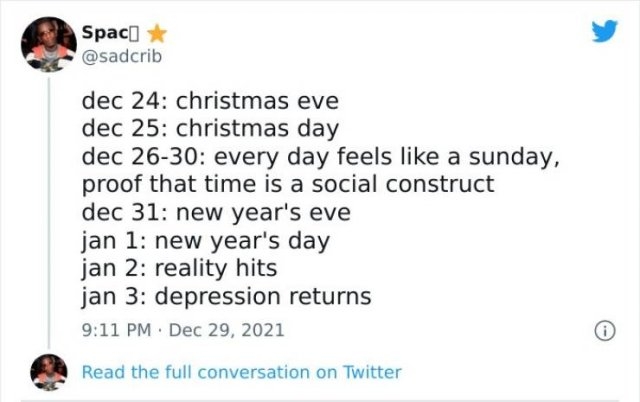Click the "time is a social construct" line
Viewport: 640px width, 402px height.
[x=288, y=185]
